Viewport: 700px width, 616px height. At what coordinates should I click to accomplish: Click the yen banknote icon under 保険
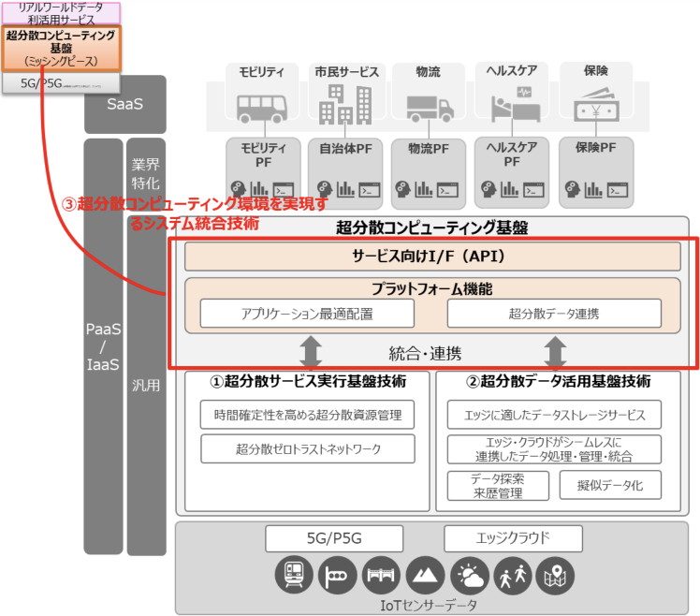594,104
